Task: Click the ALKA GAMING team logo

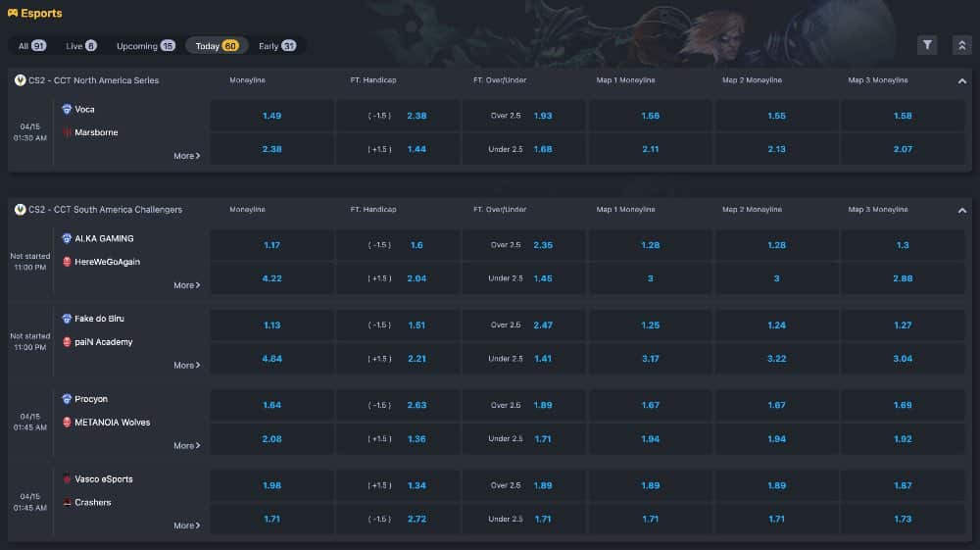Action: [x=67, y=239]
